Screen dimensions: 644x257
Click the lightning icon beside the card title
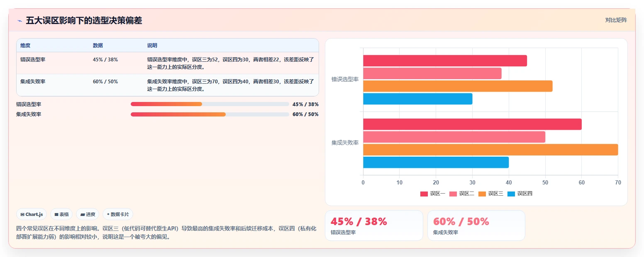pyautogui.click(x=20, y=21)
